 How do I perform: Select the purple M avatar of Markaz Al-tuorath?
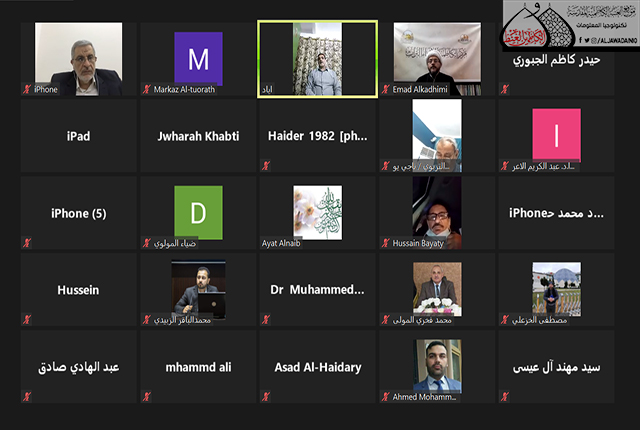198,58
